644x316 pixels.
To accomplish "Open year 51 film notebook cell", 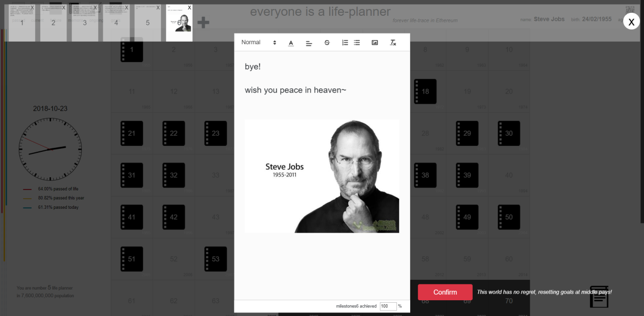I will click(x=132, y=259).
